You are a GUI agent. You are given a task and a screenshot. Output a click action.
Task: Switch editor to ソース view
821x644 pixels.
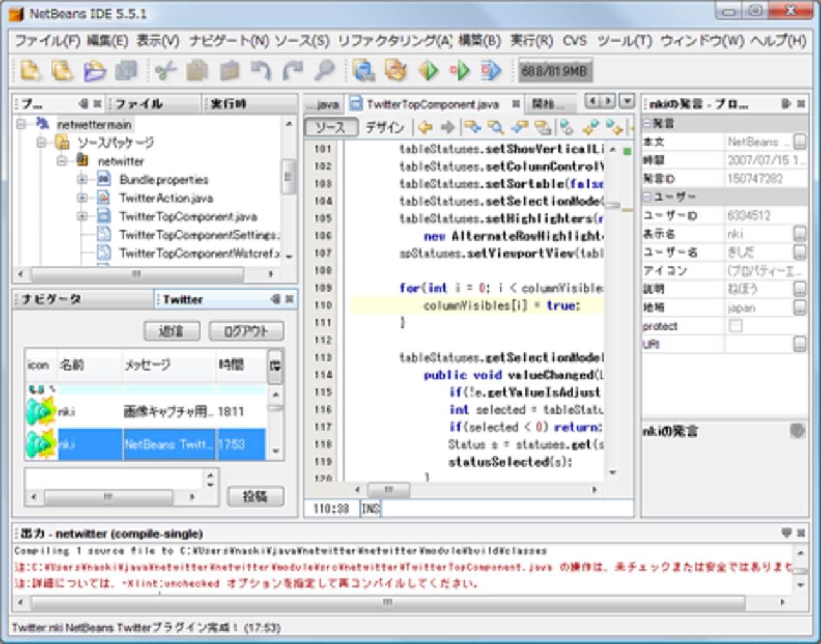pyautogui.click(x=330, y=128)
